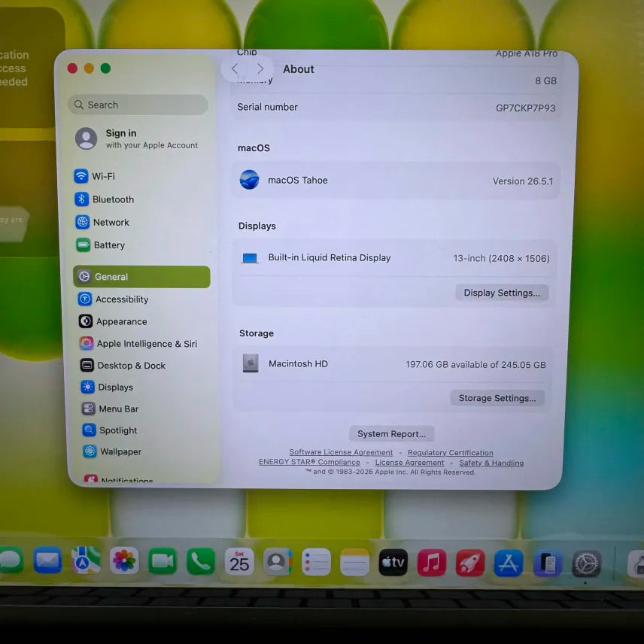Image resolution: width=644 pixels, height=644 pixels.
Task: Open Messages from the Dock
Action: click(10, 560)
